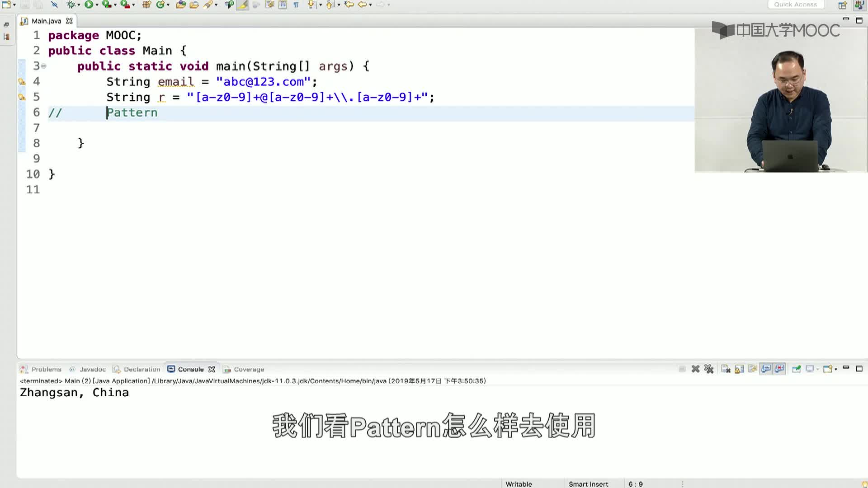Open the Declaration tab
The width and height of the screenshot is (868, 488).
[137, 369]
